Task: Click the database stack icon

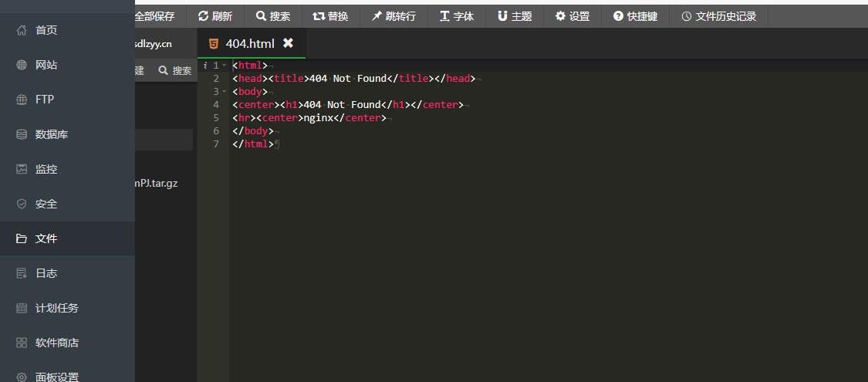Action: 22,134
